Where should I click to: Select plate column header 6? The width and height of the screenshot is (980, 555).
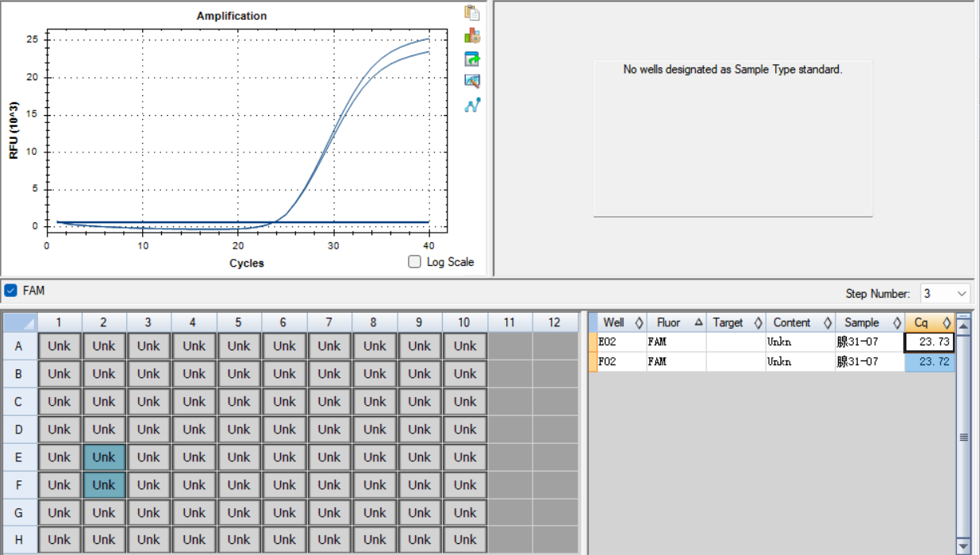point(284,322)
